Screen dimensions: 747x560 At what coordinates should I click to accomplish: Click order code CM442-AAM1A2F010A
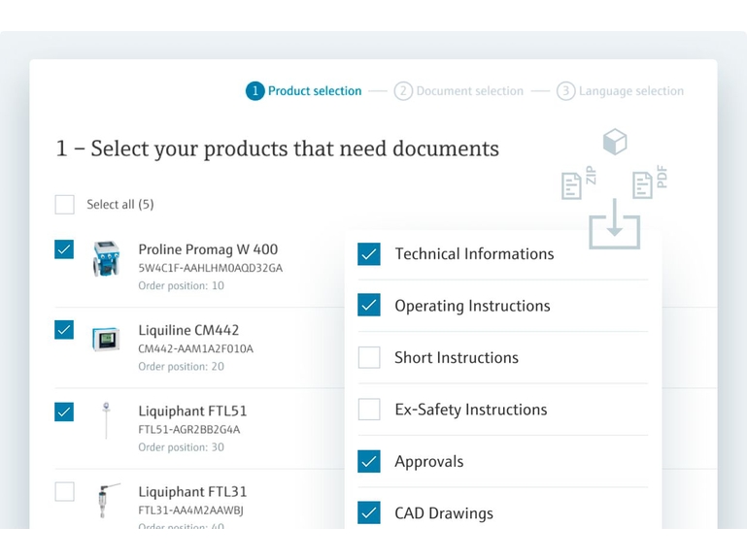(x=196, y=348)
